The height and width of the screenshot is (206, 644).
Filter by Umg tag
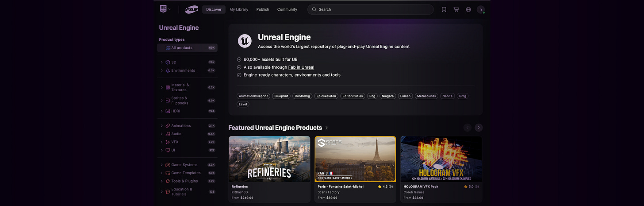coord(463,96)
